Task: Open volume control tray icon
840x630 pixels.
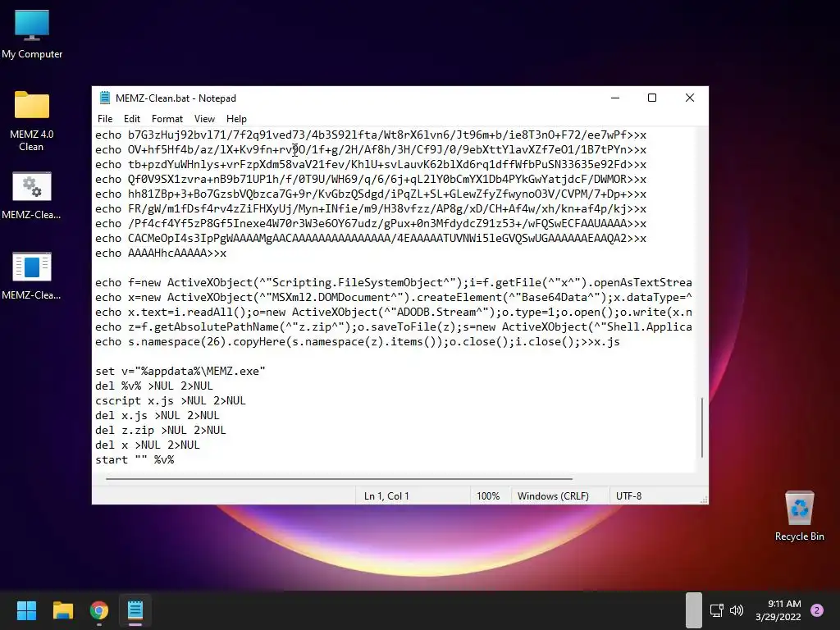Action: tap(737, 610)
